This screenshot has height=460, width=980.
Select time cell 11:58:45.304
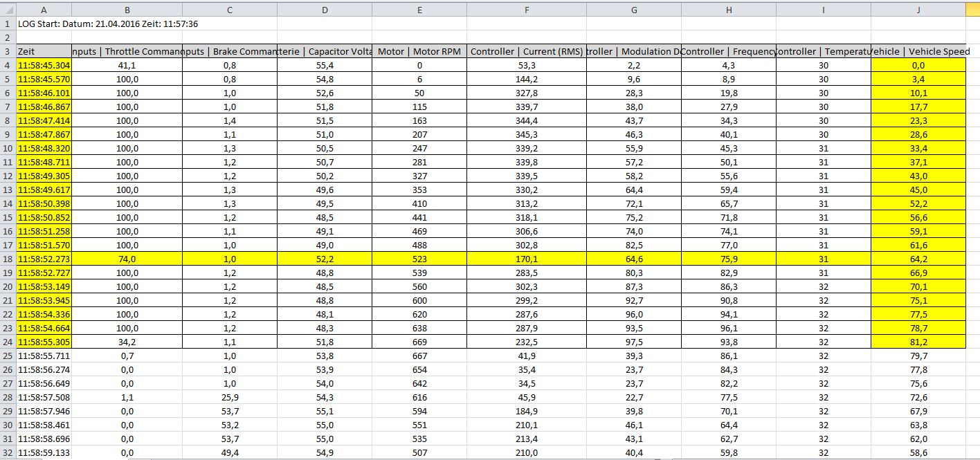click(44, 65)
